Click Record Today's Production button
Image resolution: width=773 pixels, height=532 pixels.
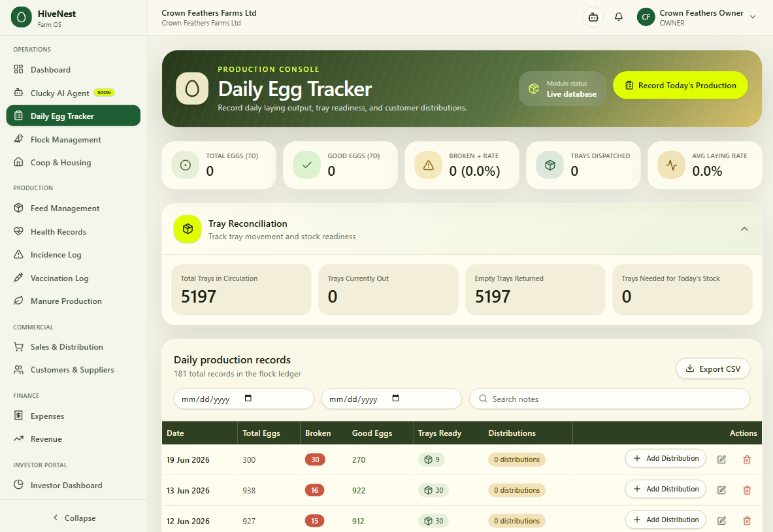(680, 86)
